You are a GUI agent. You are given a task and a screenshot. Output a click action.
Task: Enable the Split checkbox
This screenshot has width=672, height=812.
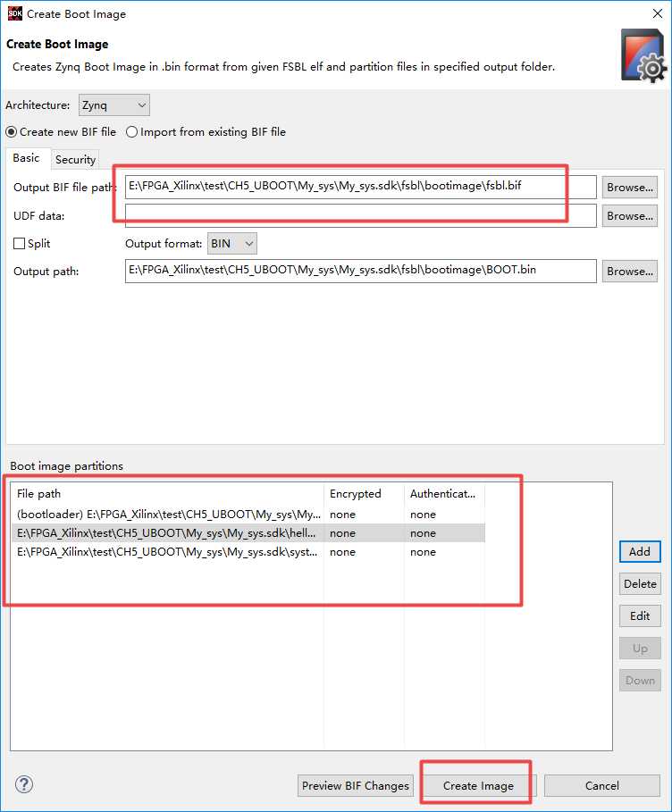(x=19, y=243)
